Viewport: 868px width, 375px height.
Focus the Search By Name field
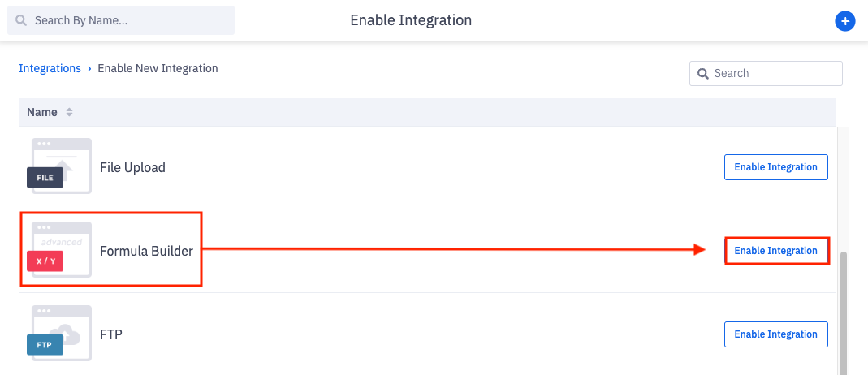point(121,21)
